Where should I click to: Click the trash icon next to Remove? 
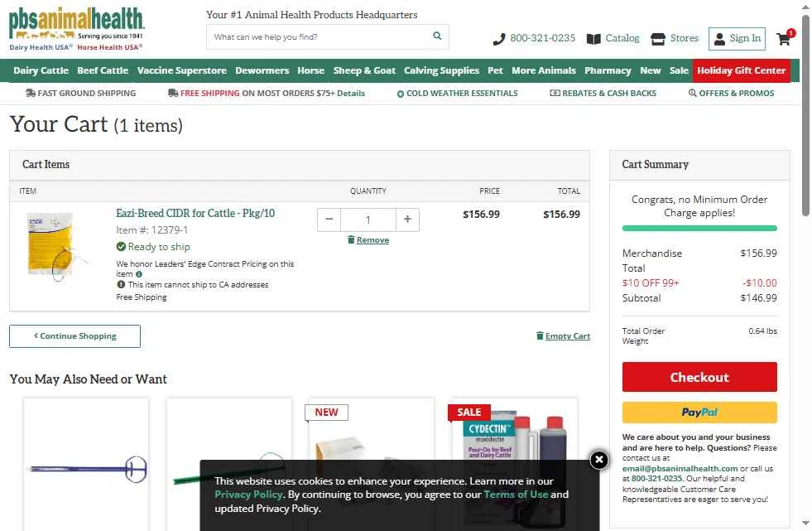pos(351,239)
